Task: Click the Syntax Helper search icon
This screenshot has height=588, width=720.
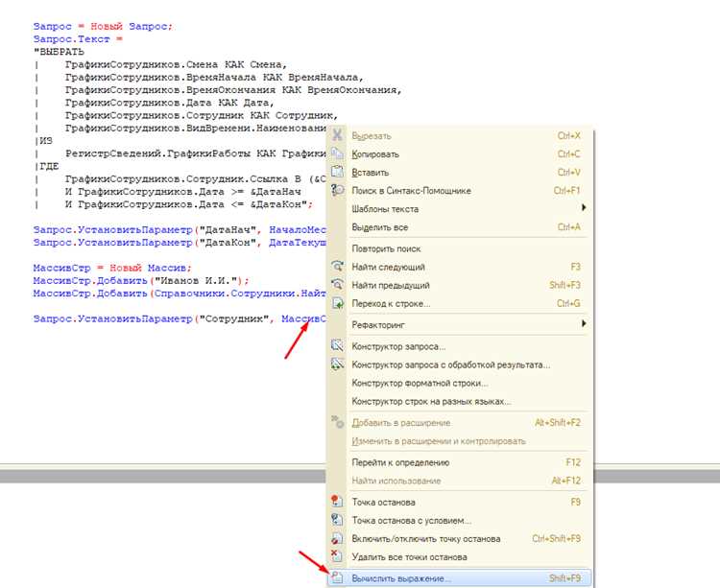Action: point(337,190)
